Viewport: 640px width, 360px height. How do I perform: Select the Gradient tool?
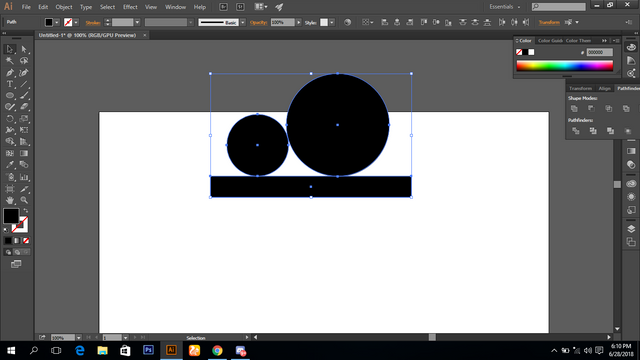click(24, 153)
